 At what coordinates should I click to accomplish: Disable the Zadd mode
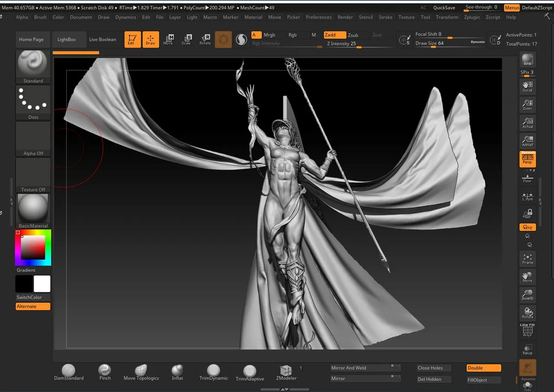click(x=335, y=35)
